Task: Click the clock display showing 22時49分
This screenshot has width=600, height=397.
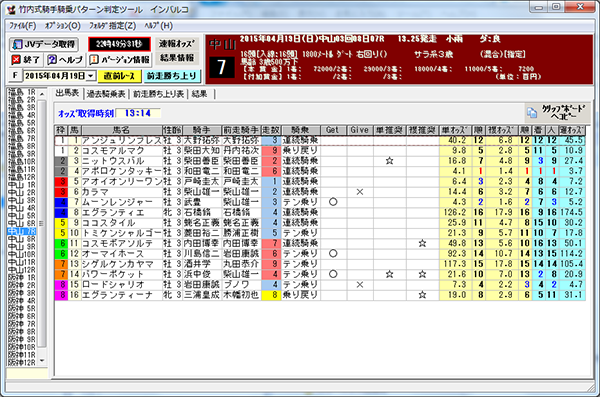Action: [119, 44]
